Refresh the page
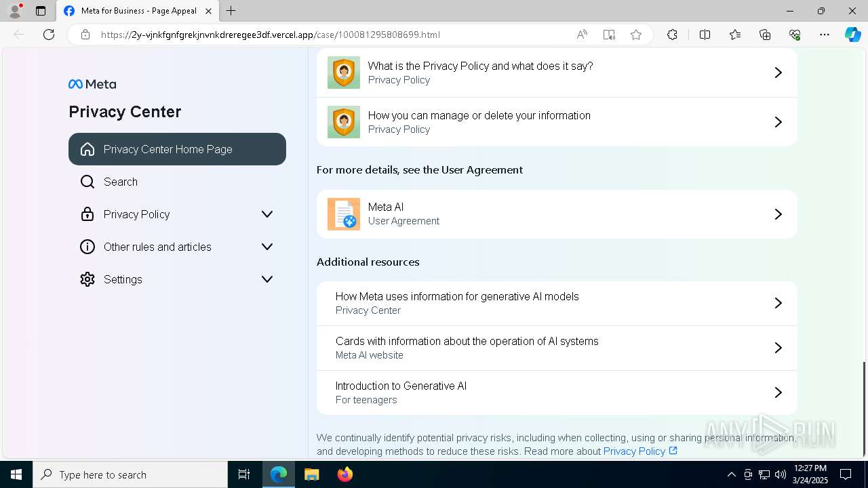This screenshot has width=868, height=488. (49, 35)
